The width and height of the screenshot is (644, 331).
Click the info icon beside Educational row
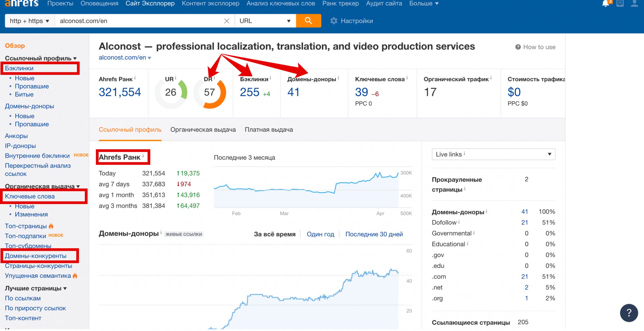(467, 244)
